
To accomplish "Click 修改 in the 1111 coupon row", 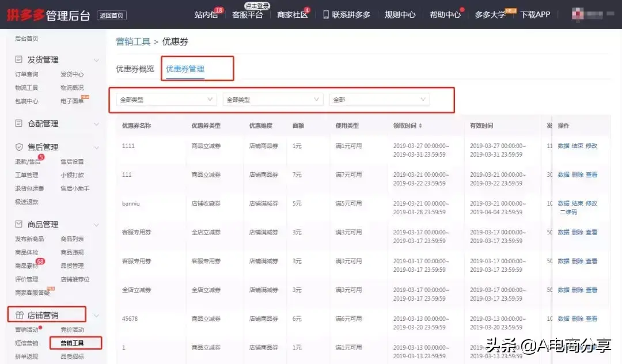I will point(591,146).
